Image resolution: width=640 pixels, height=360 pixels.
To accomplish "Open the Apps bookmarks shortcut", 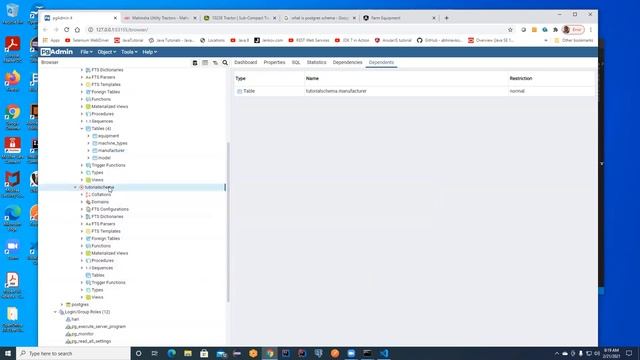I will click(x=51, y=40).
